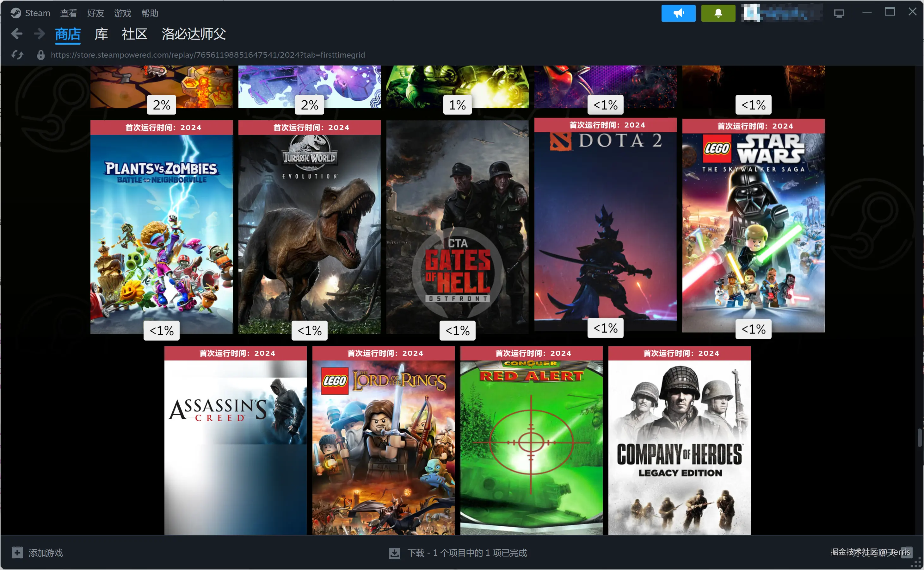Click the <1% badge under LEGO Star Wars

(754, 329)
